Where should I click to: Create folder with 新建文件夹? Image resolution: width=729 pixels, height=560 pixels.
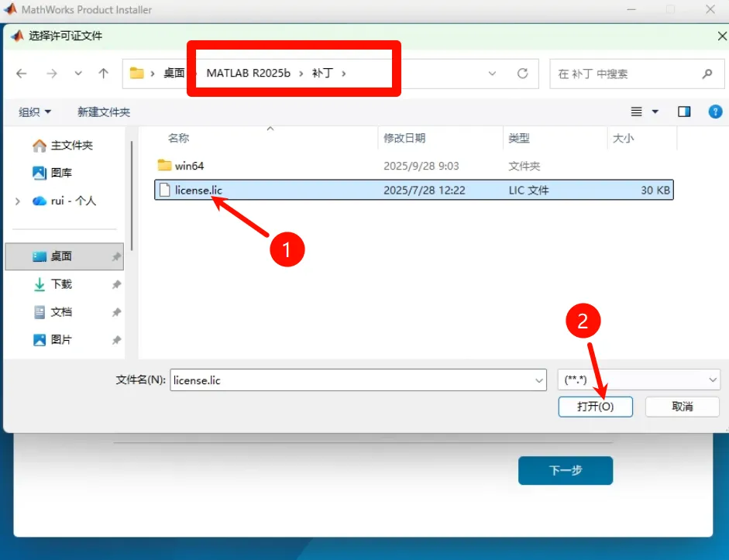[x=104, y=112]
